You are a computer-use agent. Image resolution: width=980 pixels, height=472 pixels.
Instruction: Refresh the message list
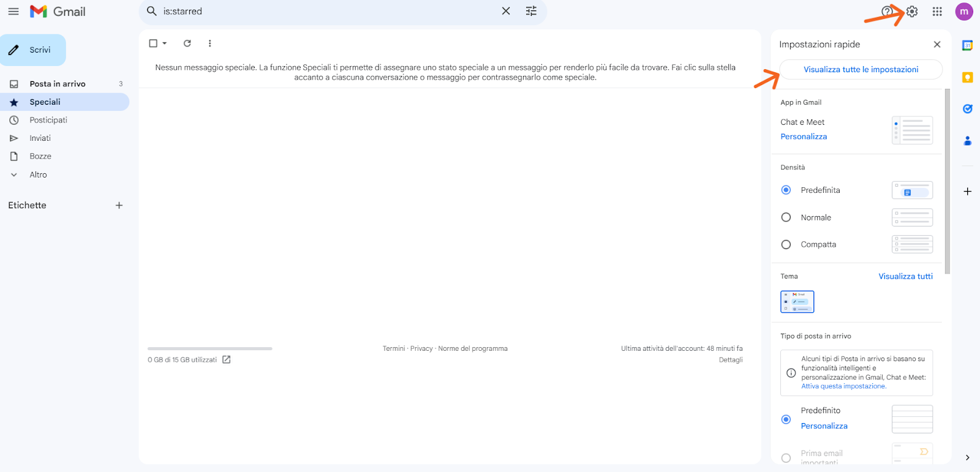tap(187, 43)
